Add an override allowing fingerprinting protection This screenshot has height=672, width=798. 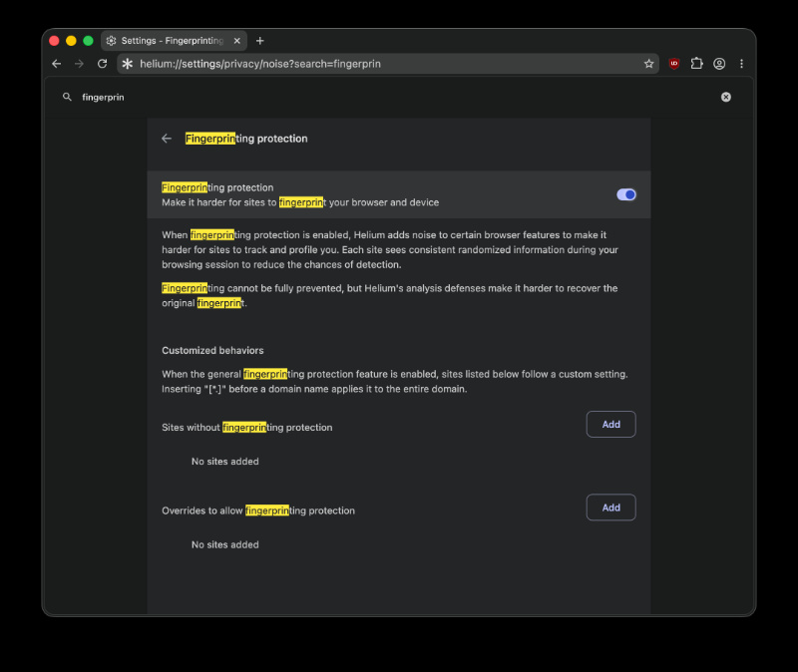click(610, 507)
